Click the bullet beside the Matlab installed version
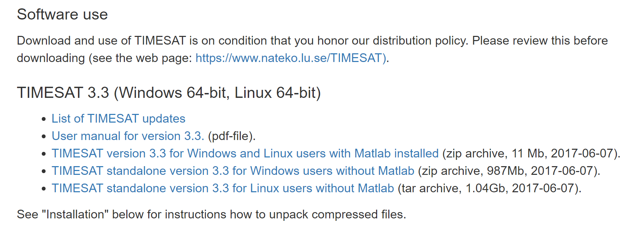The image size is (644, 225). pyautogui.click(x=43, y=154)
